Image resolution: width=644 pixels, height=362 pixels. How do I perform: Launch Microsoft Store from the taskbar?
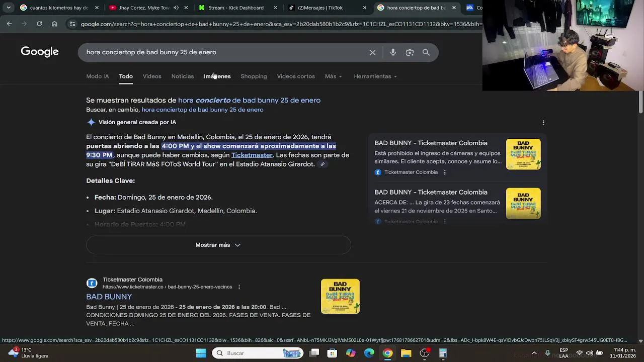click(x=332, y=353)
